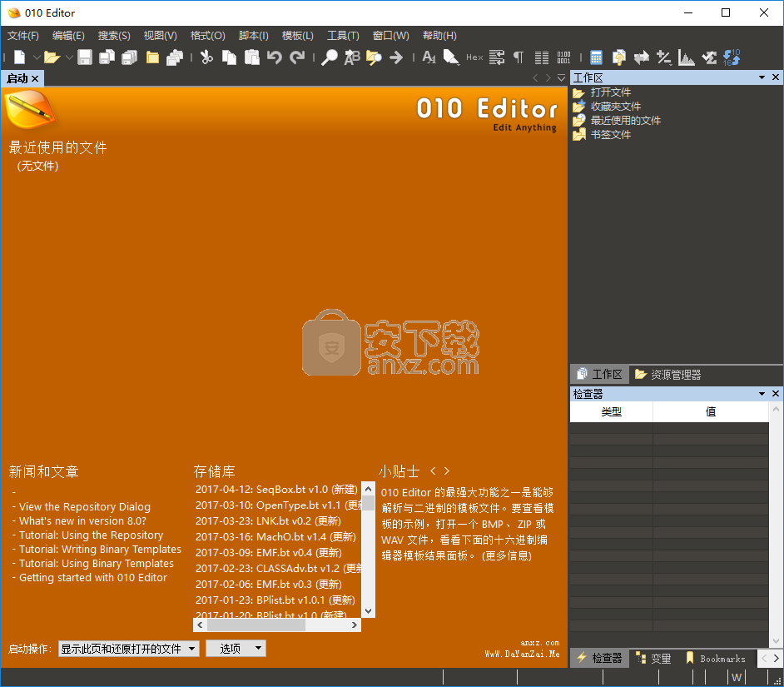Screen dimensions: 784x687
Task: Open the 选项 options dropdown button
Action: [236, 649]
